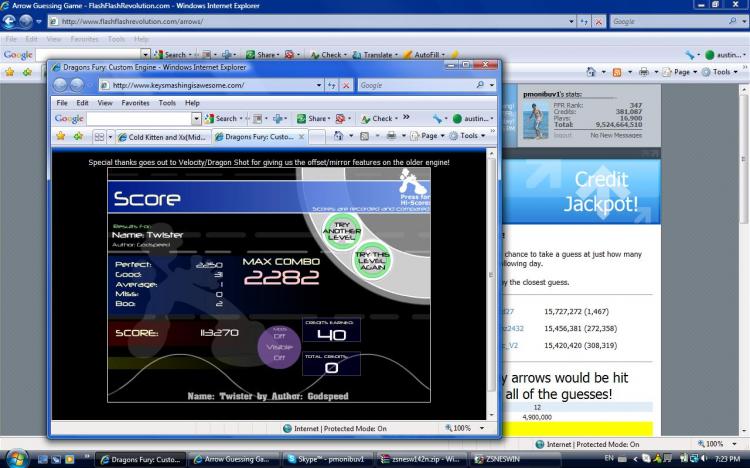Open File menu in Dragons Fury window
The image size is (750, 468).
pos(62,102)
